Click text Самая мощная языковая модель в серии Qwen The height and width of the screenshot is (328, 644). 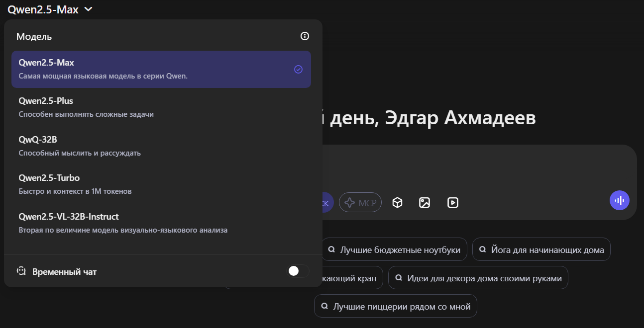[x=103, y=76]
